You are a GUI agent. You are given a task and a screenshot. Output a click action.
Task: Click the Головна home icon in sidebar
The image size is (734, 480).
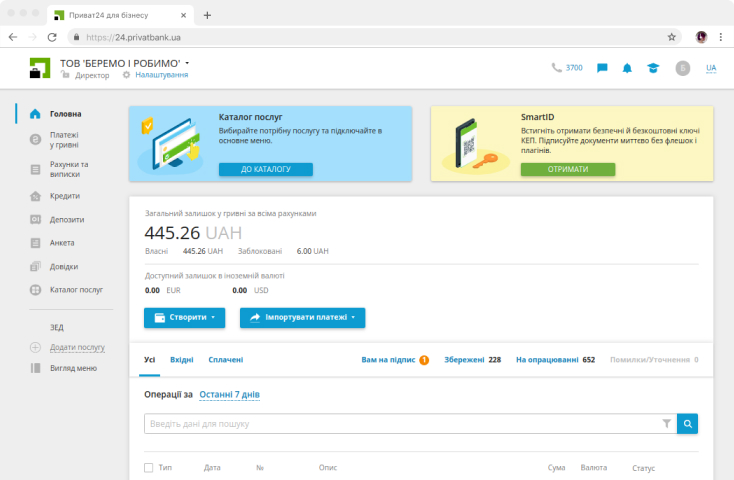35,114
